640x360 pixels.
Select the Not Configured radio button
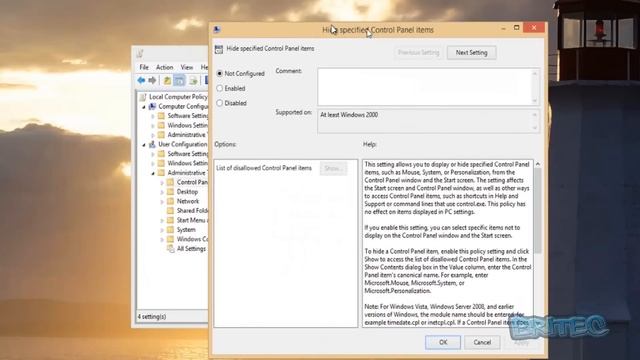(220, 73)
